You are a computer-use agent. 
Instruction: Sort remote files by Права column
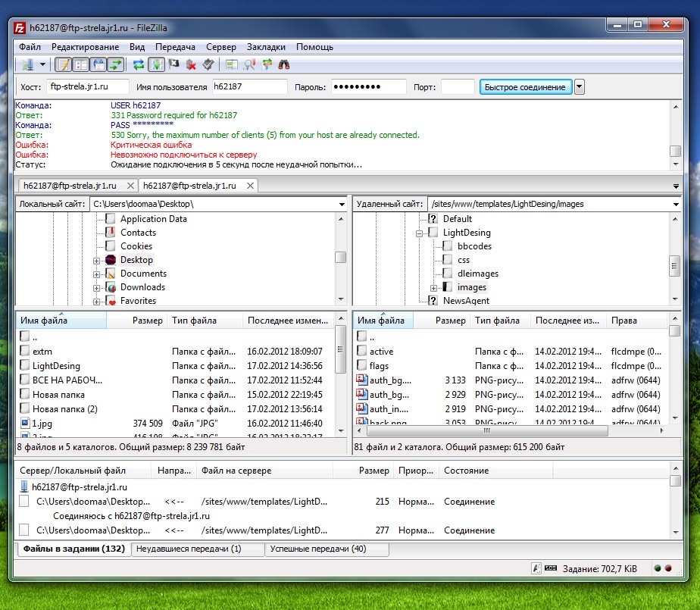tap(636, 321)
